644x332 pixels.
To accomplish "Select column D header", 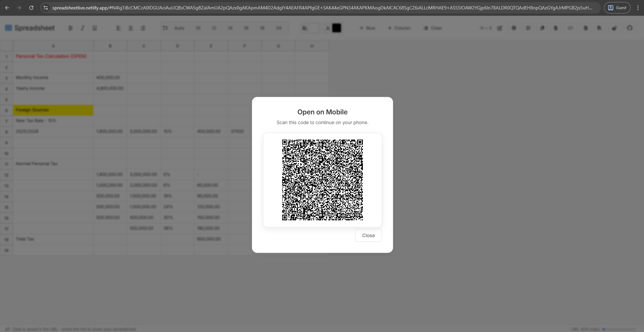I will pyautogui.click(x=177, y=46).
